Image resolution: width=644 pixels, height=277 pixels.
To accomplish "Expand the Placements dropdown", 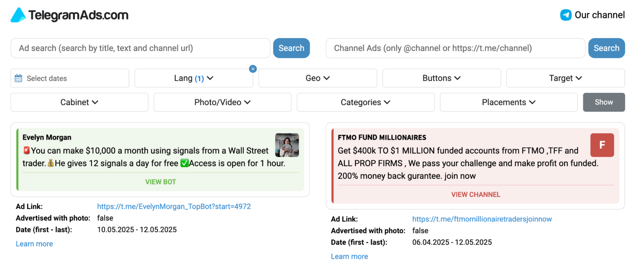I will [x=508, y=102].
